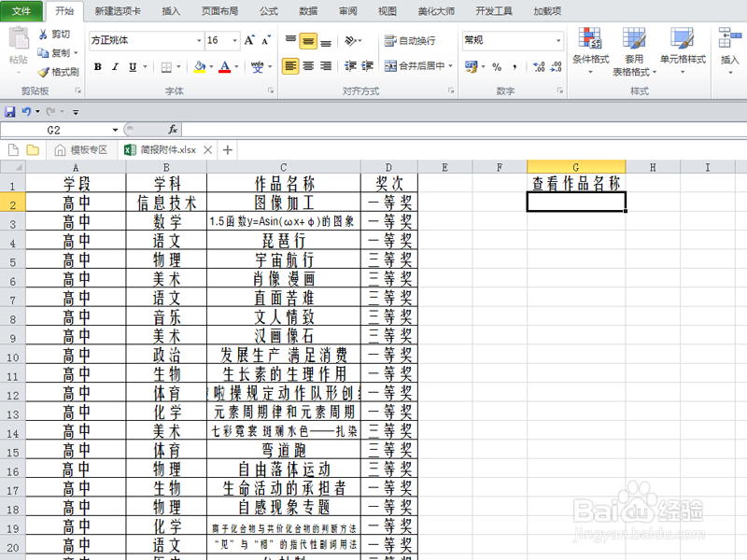Click the Copy icon
This screenshot has width=747, height=560.
[x=43, y=53]
